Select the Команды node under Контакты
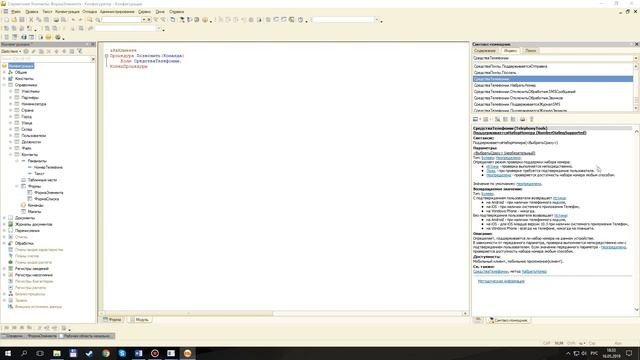This screenshot has height=360, width=640. click(35, 205)
